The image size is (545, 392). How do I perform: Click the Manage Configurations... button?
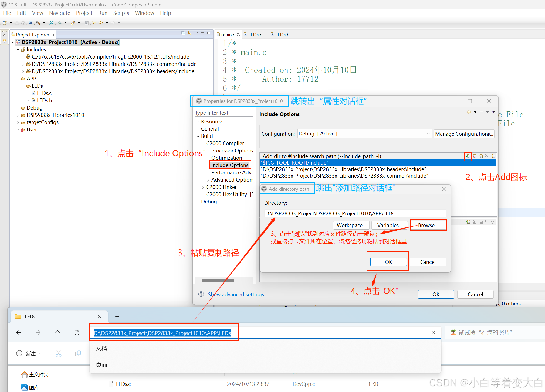464,134
